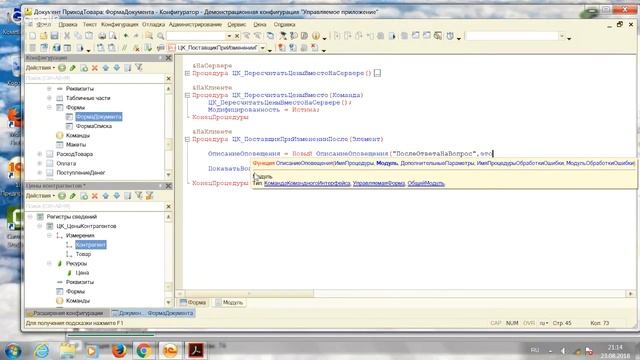Image resolution: width=640 pixels, height=360 pixels.
Task: Open the Сервис menu
Action: click(237, 24)
